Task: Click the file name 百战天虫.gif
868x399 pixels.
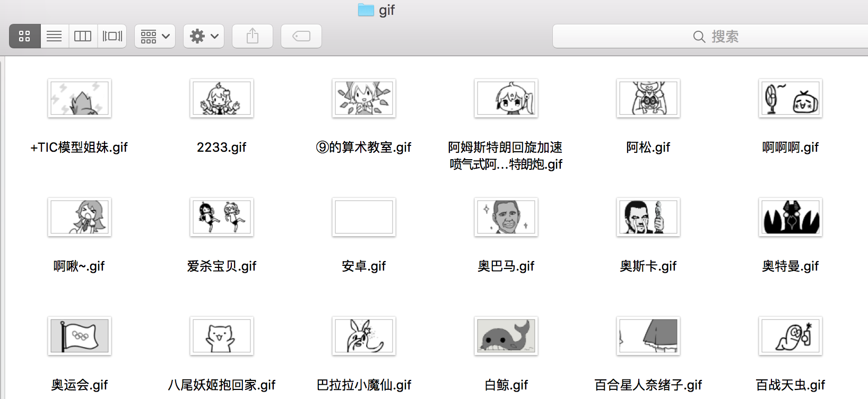Action: click(791, 385)
